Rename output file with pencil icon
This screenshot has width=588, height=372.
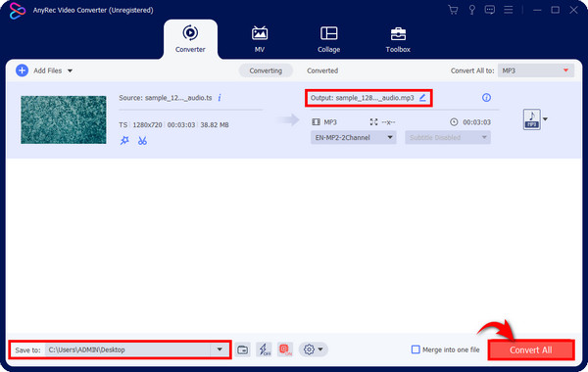(x=422, y=98)
